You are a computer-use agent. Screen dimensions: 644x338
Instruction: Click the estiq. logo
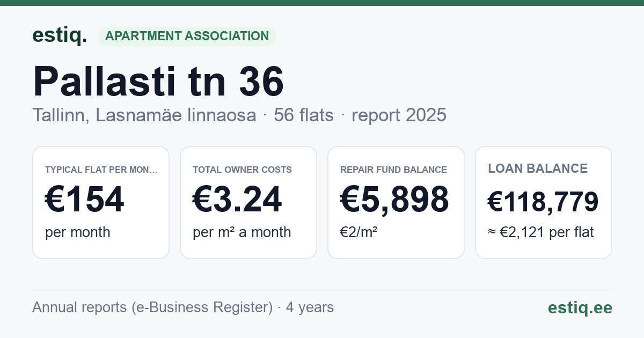pos(60,35)
